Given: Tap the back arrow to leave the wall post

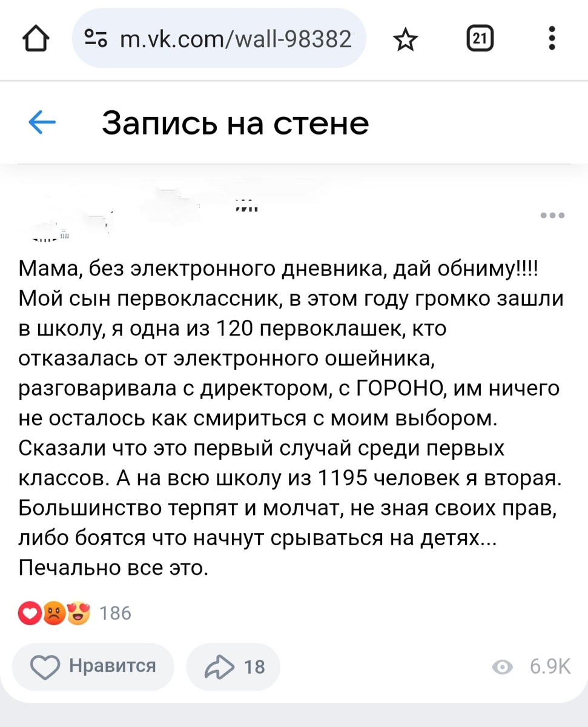Looking at the screenshot, I should coord(41,122).
